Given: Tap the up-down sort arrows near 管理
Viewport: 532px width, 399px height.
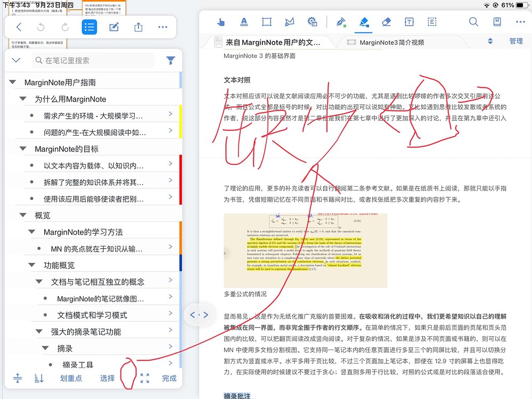Looking at the screenshot, I should pos(489,40).
